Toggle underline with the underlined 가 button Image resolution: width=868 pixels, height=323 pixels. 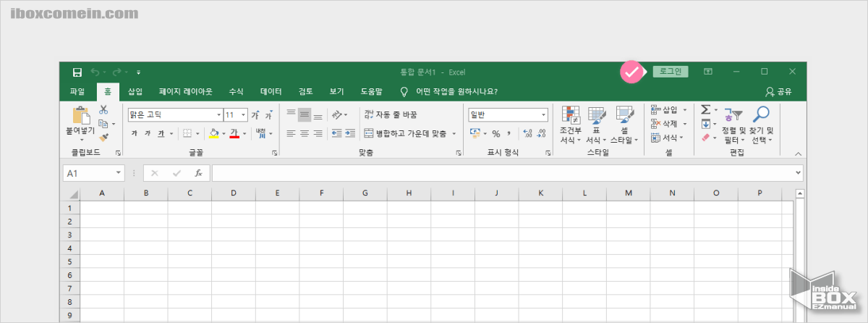point(161,133)
